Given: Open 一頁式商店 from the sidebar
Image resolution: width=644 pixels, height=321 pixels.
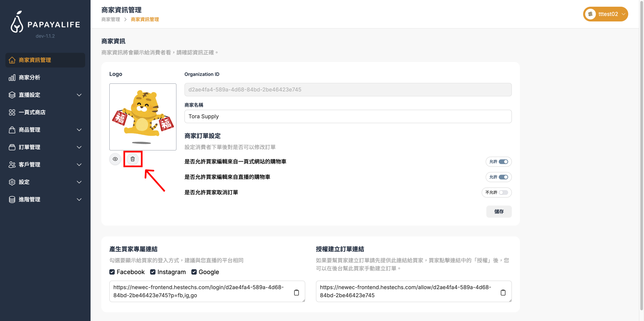Looking at the screenshot, I should tap(32, 112).
